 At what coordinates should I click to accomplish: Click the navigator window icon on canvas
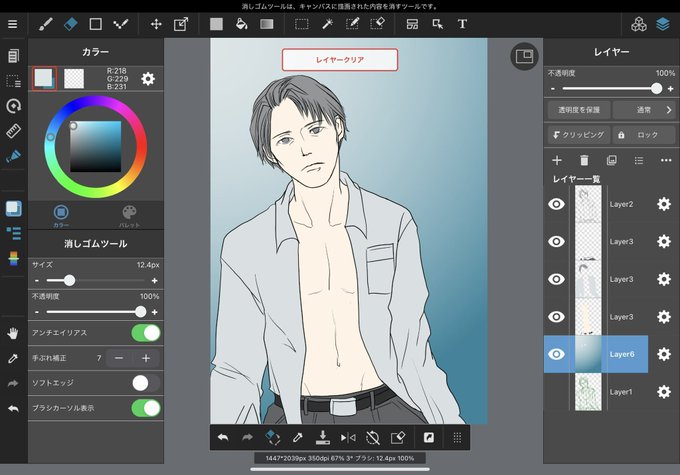click(x=524, y=56)
